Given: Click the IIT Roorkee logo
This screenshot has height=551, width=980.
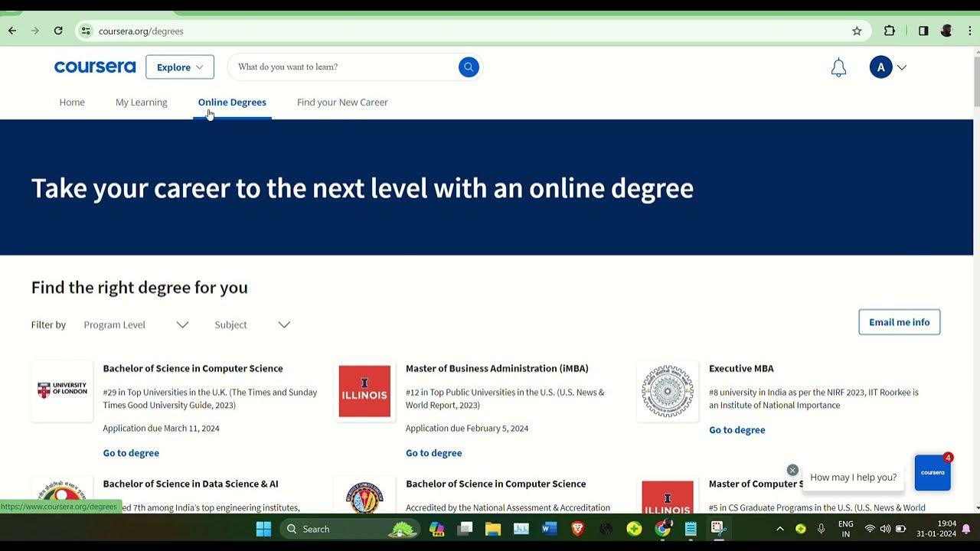Looking at the screenshot, I should [668, 391].
